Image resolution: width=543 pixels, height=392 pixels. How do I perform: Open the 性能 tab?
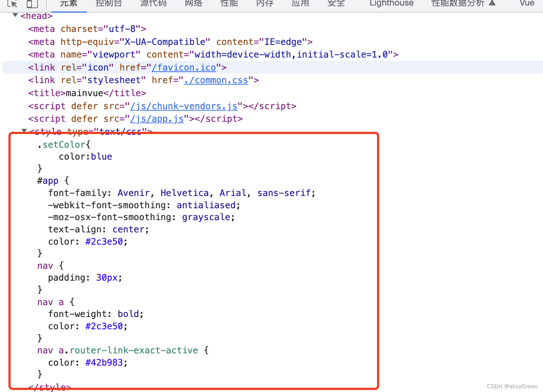coord(229,3)
